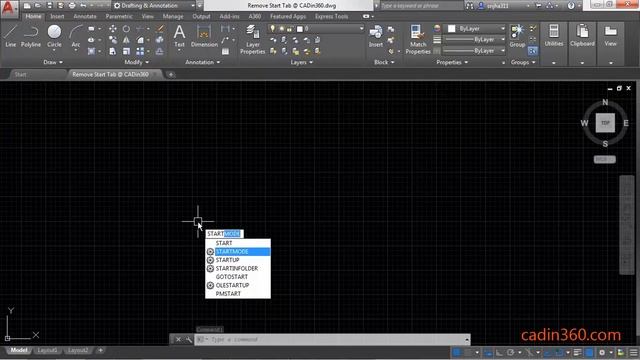The width and height of the screenshot is (640, 360).
Task: Expand the Modify panel
Action: tap(136, 62)
